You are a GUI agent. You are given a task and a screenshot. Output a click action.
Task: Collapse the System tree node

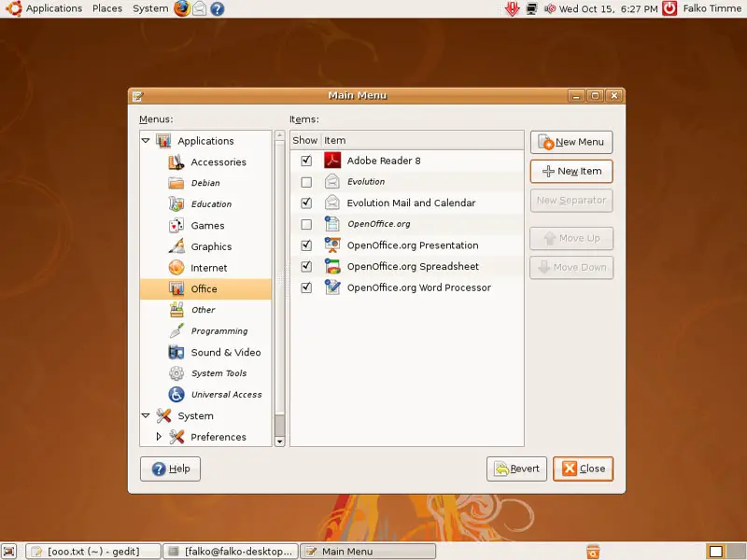coord(146,415)
